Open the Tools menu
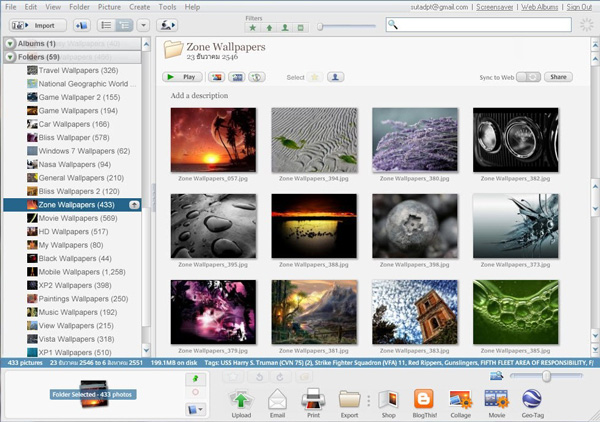The image size is (600, 422). [167, 7]
